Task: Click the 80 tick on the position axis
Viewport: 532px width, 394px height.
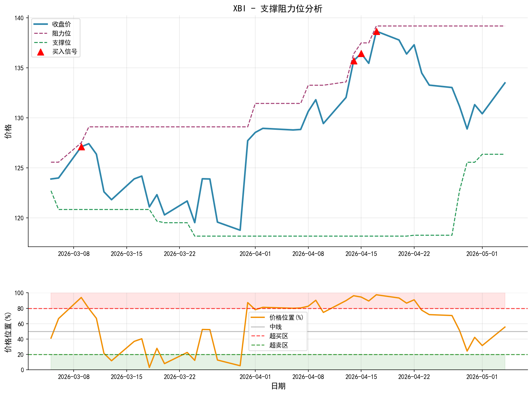Action: 21,309
